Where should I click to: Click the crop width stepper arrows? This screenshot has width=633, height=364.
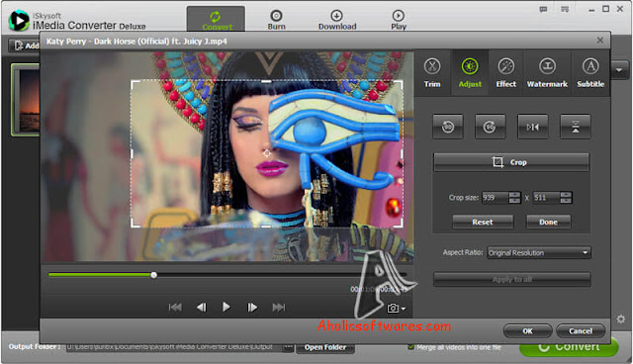pyautogui.click(x=514, y=198)
